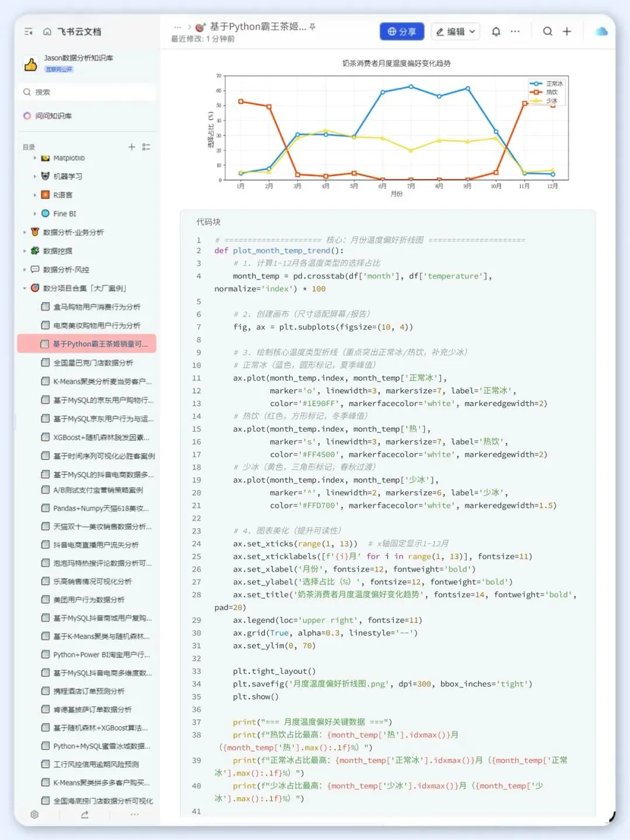Select the highlighted 基于Python霸王茶姬销量 document
Image resolution: width=630 pixels, height=840 pixels.
pos(87,344)
